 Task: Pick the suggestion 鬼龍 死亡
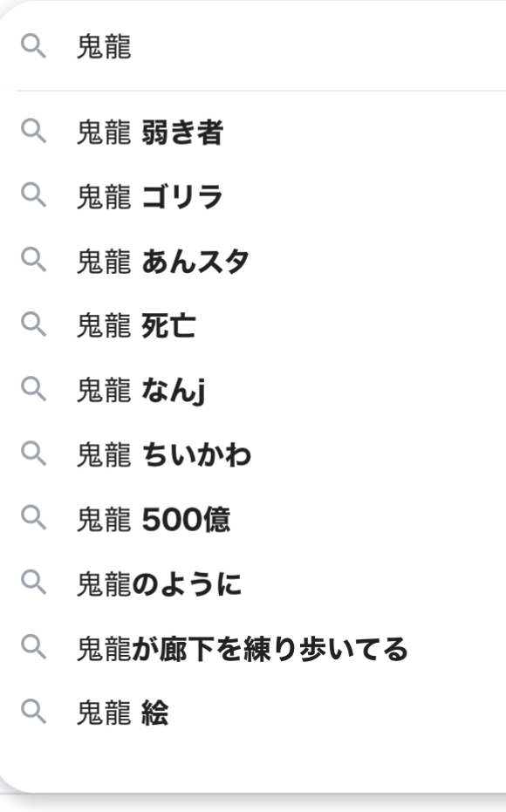tap(253, 325)
